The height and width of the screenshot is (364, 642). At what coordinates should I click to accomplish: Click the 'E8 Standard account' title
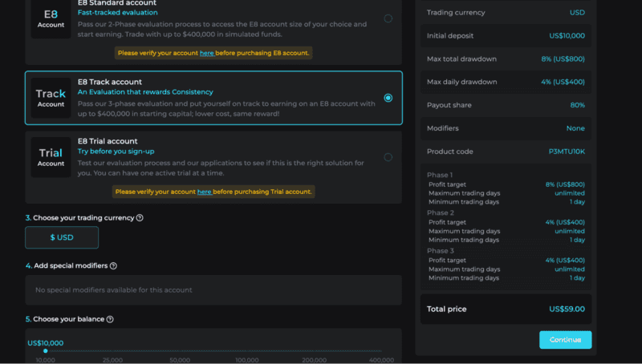[117, 3]
